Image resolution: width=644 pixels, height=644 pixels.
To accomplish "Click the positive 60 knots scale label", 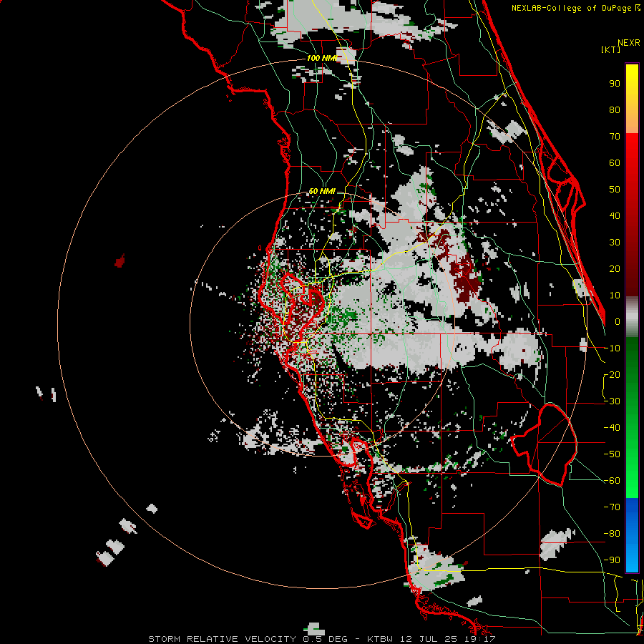I will tap(615, 163).
